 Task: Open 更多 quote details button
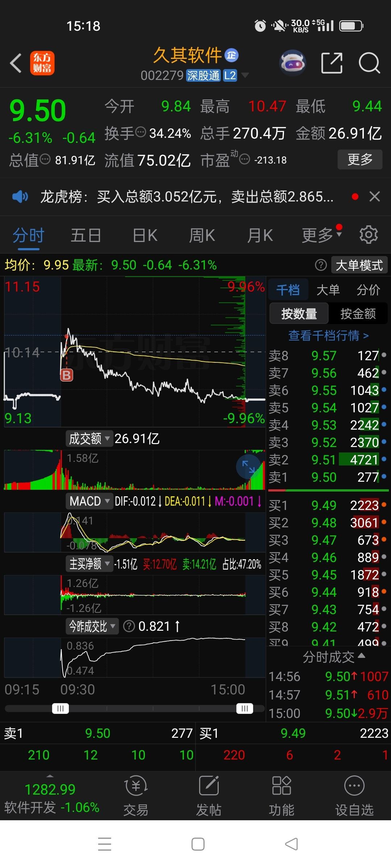coord(360,159)
